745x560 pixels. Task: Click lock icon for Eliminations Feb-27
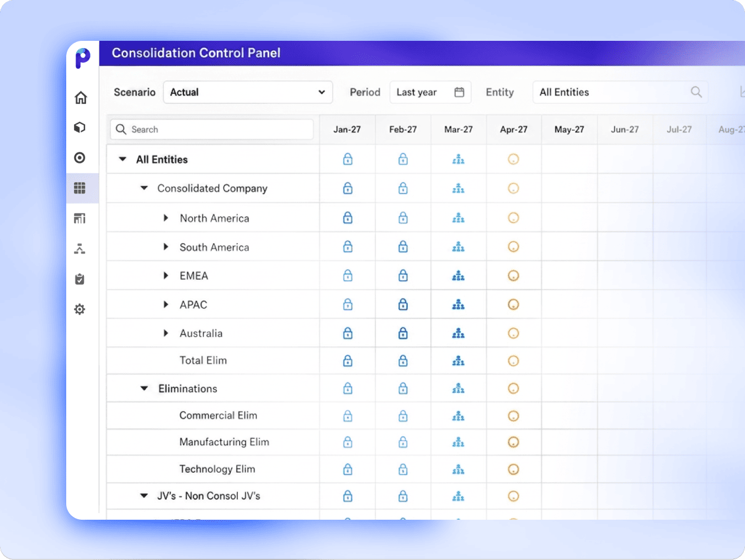(403, 388)
